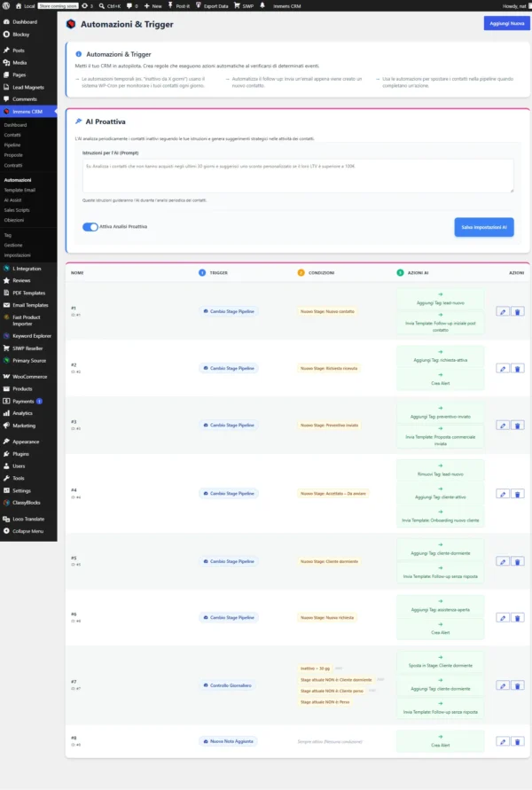
Task: Click Cambio Stage Pipeline badge in row #1
Action: 229,311
